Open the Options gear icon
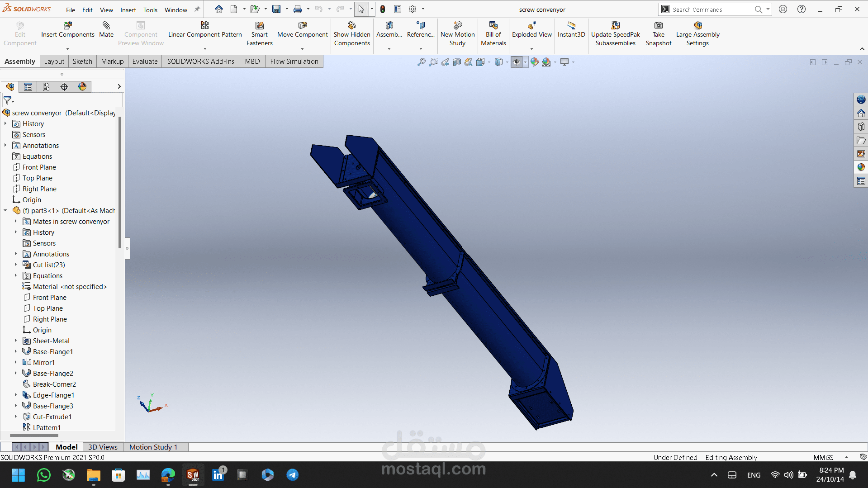The image size is (868, 488). pyautogui.click(x=413, y=9)
